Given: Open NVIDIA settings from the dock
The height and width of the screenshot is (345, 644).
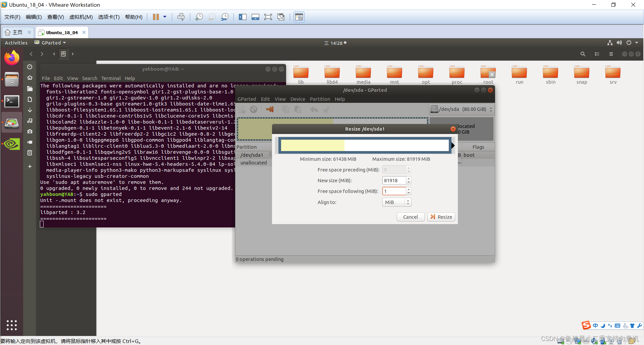Looking at the screenshot, I should coord(12,144).
